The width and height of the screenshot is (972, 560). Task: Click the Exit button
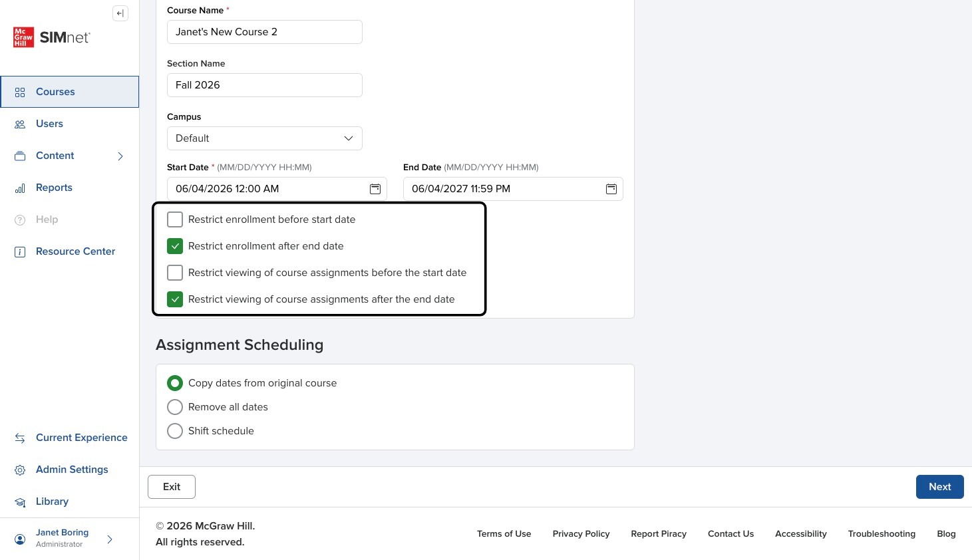click(172, 487)
